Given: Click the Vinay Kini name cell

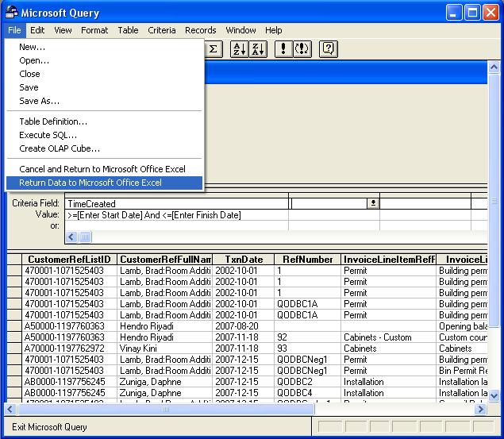Looking at the screenshot, I should coord(164,349).
